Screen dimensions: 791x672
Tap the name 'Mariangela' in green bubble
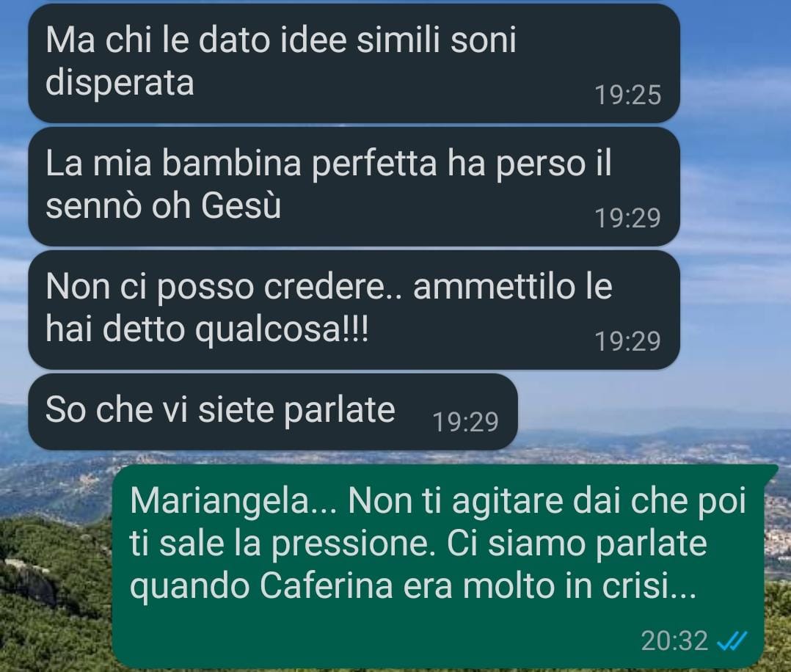coord(219,502)
